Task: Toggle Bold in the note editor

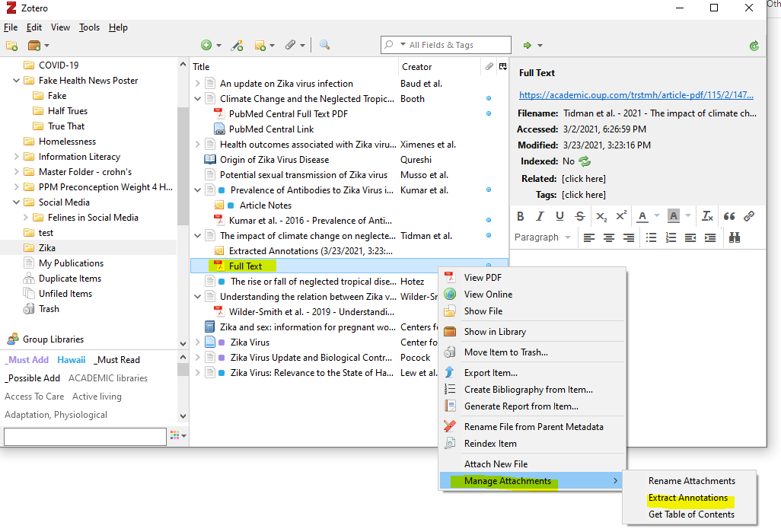Action: (x=521, y=216)
